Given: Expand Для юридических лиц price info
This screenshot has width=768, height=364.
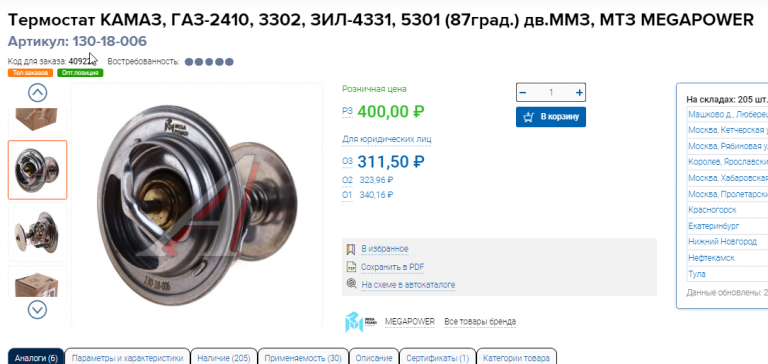Looking at the screenshot, I should point(386,140).
